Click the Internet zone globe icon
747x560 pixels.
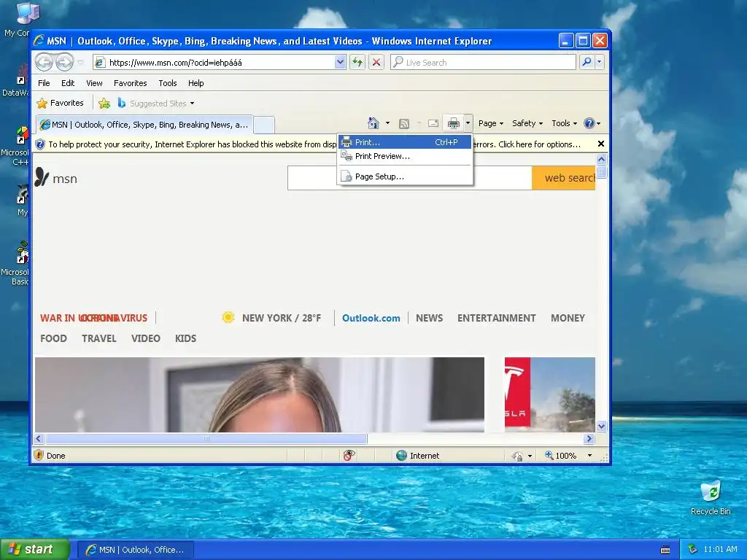click(x=402, y=455)
